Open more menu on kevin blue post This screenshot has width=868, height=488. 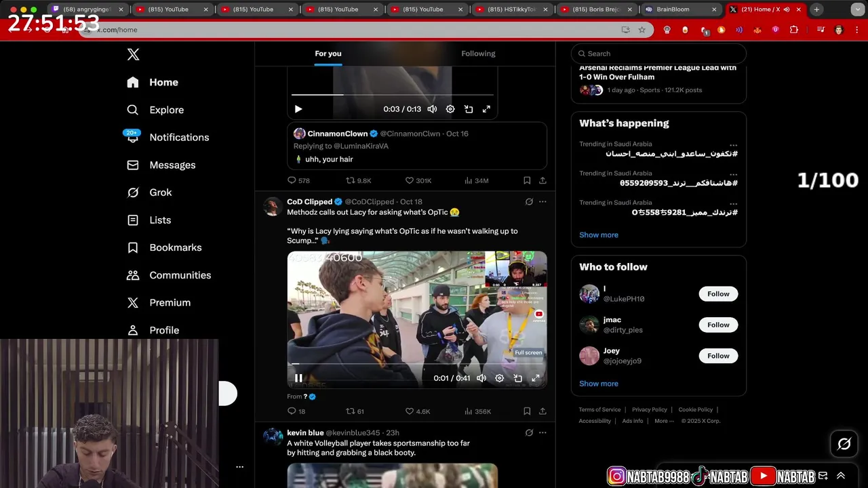[x=542, y=432]
